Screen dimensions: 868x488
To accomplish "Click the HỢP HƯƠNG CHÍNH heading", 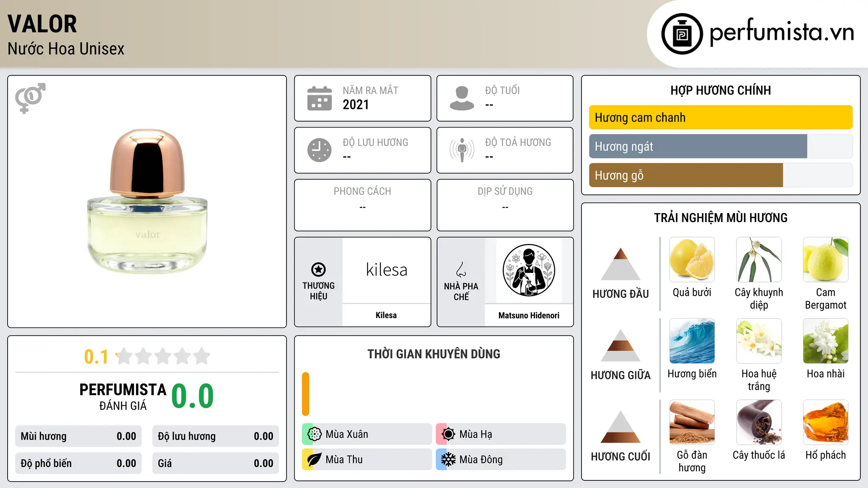I will point(721,90).
